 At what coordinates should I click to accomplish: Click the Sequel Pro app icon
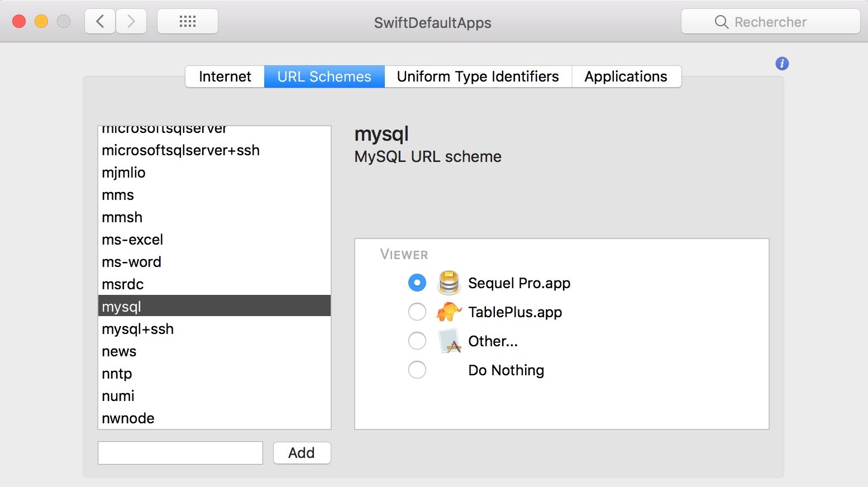point(449,283)
